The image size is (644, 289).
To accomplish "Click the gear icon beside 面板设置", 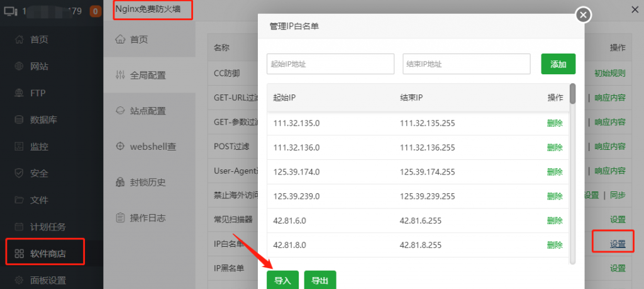I will 19,280.
